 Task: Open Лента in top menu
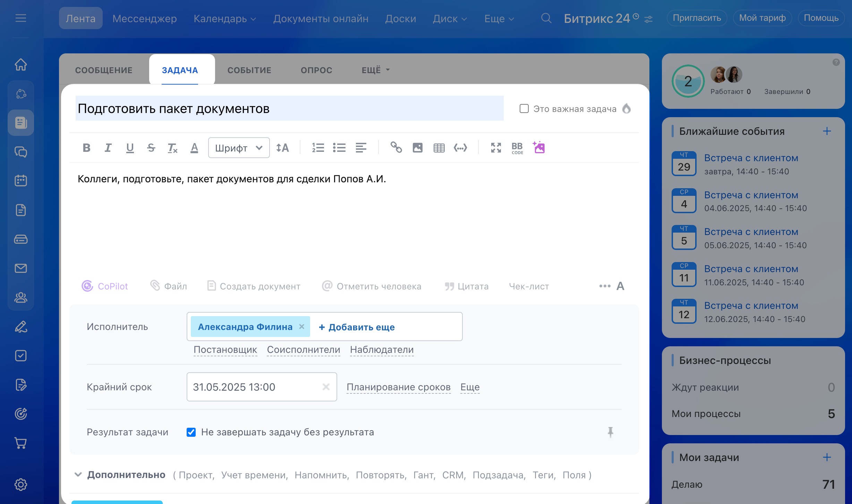coord(80,18)
